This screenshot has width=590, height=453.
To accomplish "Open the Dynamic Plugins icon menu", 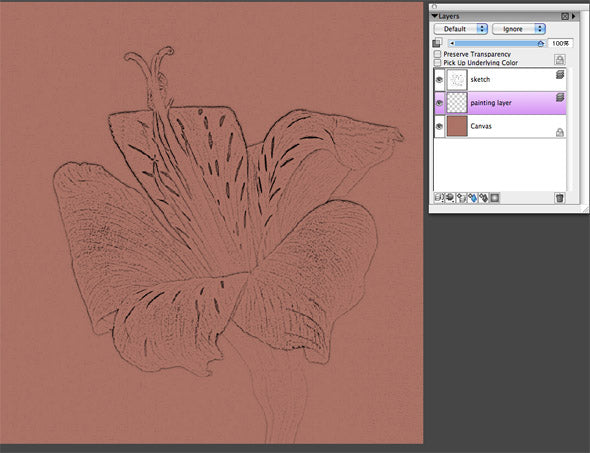I will coord(450,198).
